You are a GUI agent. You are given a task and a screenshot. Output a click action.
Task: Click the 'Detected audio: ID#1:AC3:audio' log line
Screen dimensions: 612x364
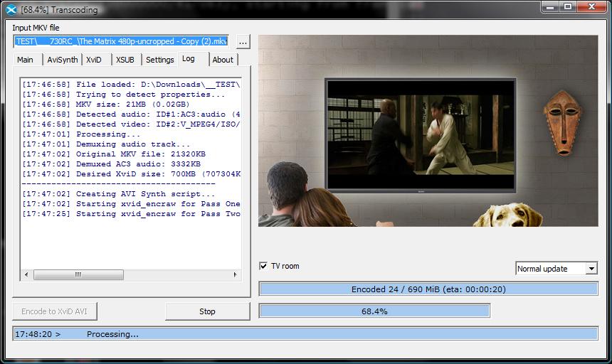[131, 114]
